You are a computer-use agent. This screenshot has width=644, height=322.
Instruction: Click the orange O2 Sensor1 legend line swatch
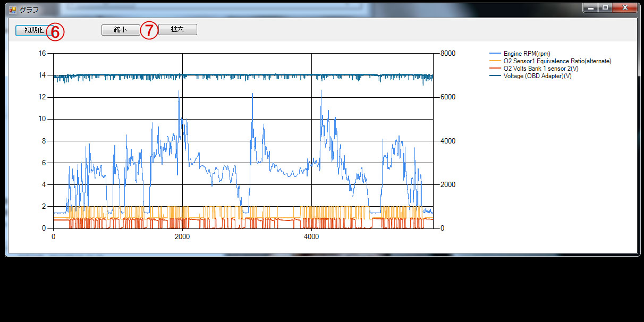click(495, 61)
